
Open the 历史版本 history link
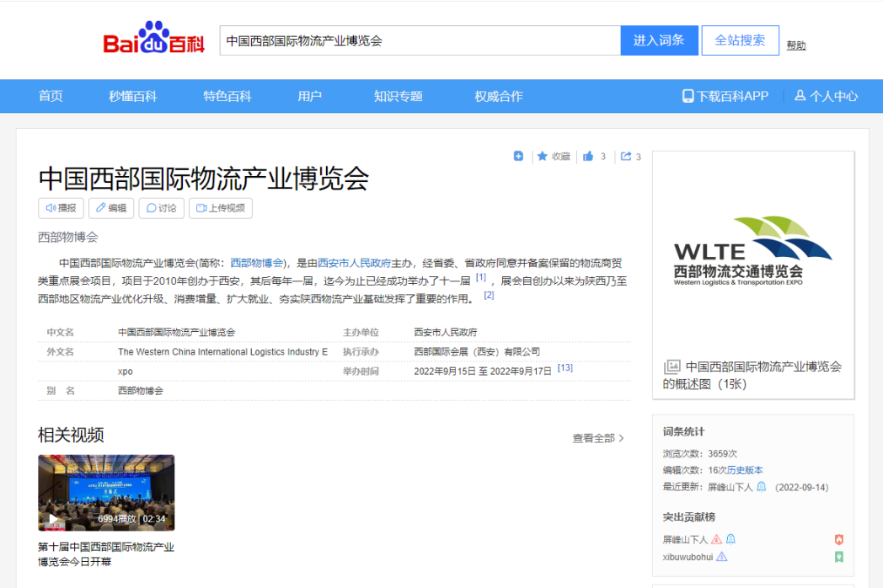pos(745,470)
